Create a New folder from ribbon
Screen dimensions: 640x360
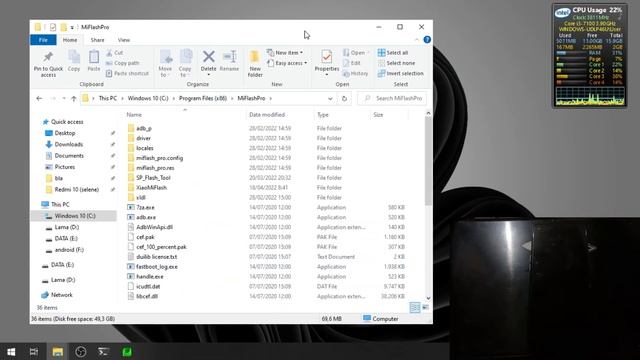(255, 64)
